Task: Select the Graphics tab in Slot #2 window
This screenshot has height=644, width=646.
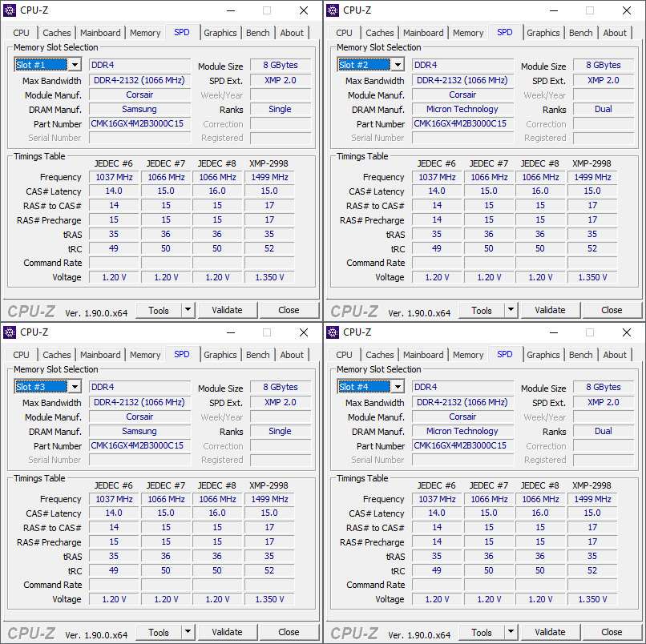Action: coord(543,33)
